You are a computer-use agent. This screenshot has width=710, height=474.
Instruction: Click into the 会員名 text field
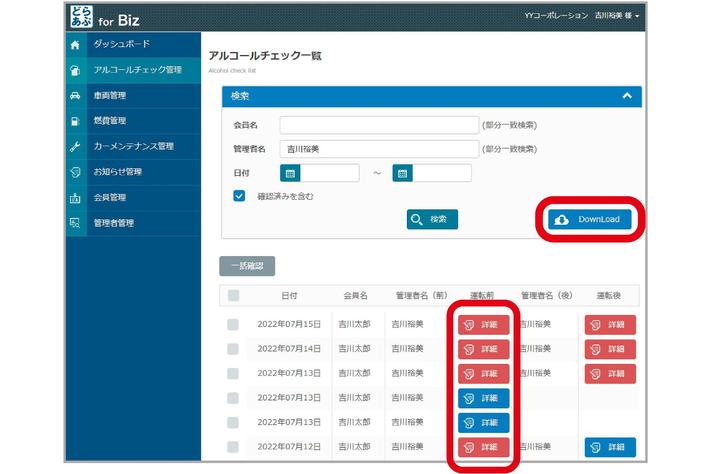(x=379, y=125)
